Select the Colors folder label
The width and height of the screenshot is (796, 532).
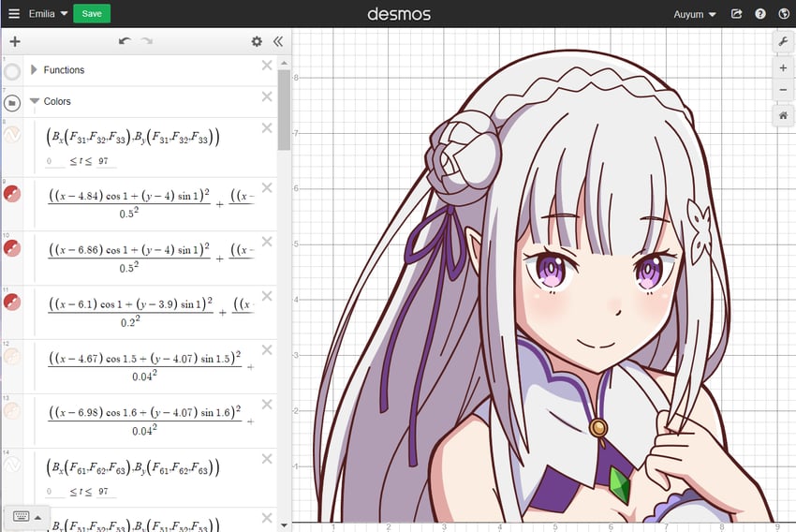pyautogui.click(x=57, y=101)
